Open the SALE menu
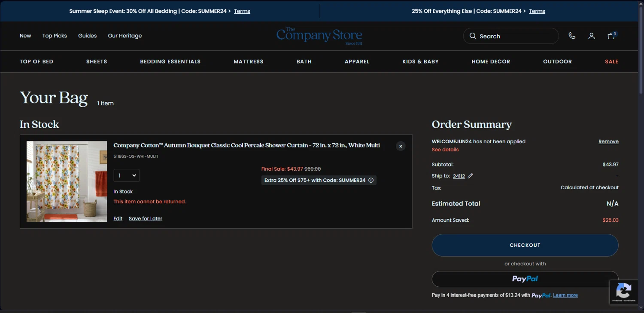The image size is (644, 313). tap(611, 61)
